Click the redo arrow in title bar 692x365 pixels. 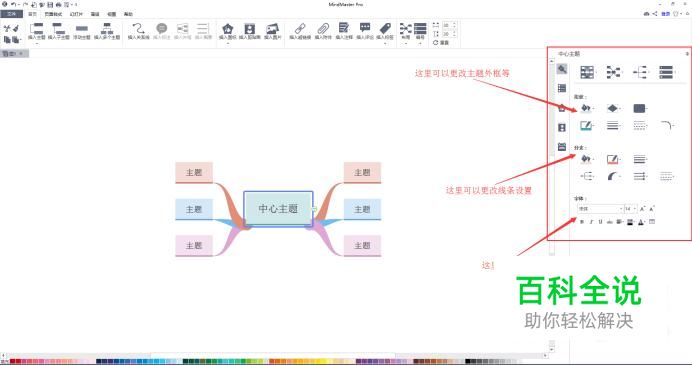[x=26, y=4]
